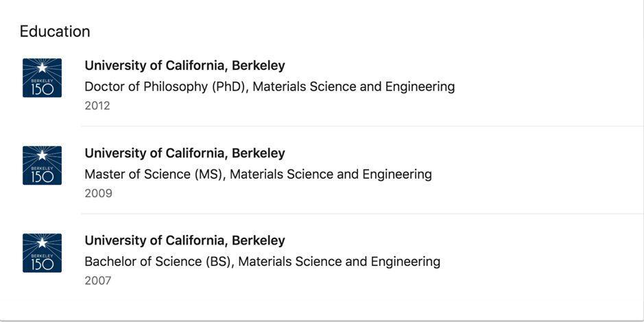Click the 2012 graduation year
This screenshot has height=322, width=644.
pos(97,106)
